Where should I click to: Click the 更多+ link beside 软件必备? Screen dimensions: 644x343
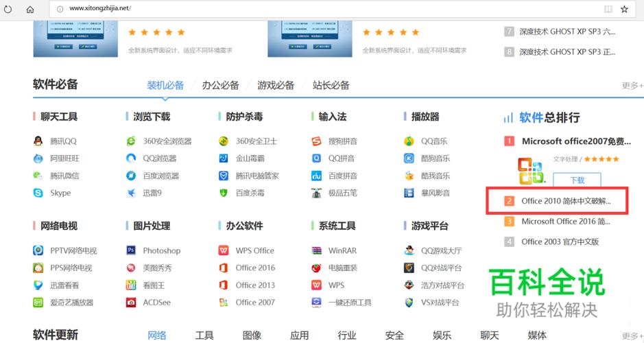click(632, 86)
